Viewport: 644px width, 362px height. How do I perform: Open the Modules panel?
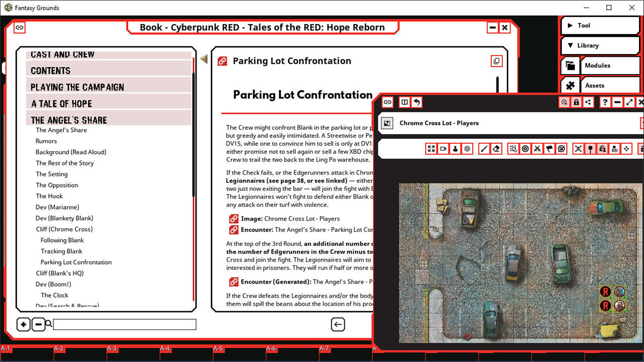pos(610,65)
